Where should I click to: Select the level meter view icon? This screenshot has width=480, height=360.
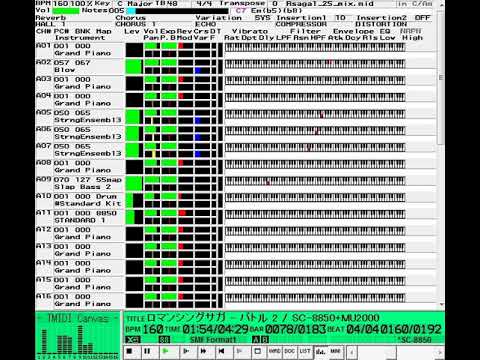[x=320, y=351]
